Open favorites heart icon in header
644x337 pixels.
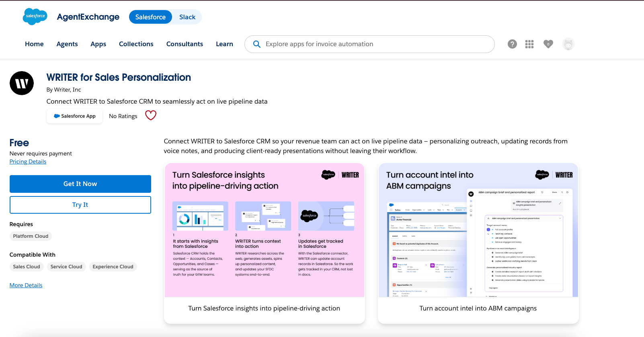548,44
